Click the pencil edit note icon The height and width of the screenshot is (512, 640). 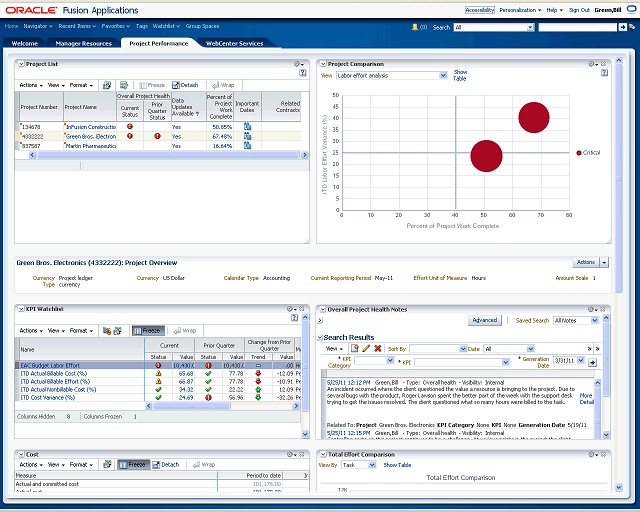click(366, 348)
